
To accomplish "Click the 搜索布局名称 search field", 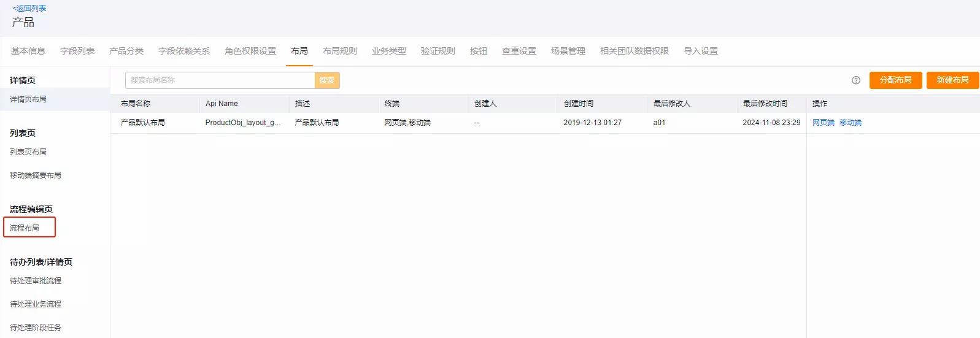I will click(220, 80).
